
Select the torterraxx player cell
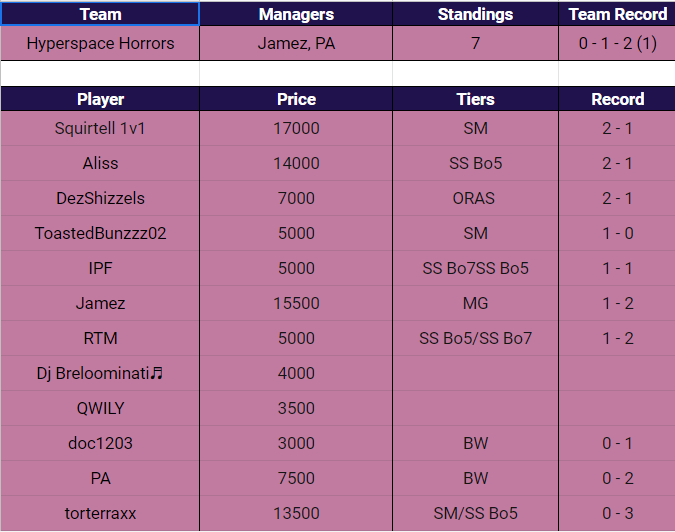click(100, 513)
